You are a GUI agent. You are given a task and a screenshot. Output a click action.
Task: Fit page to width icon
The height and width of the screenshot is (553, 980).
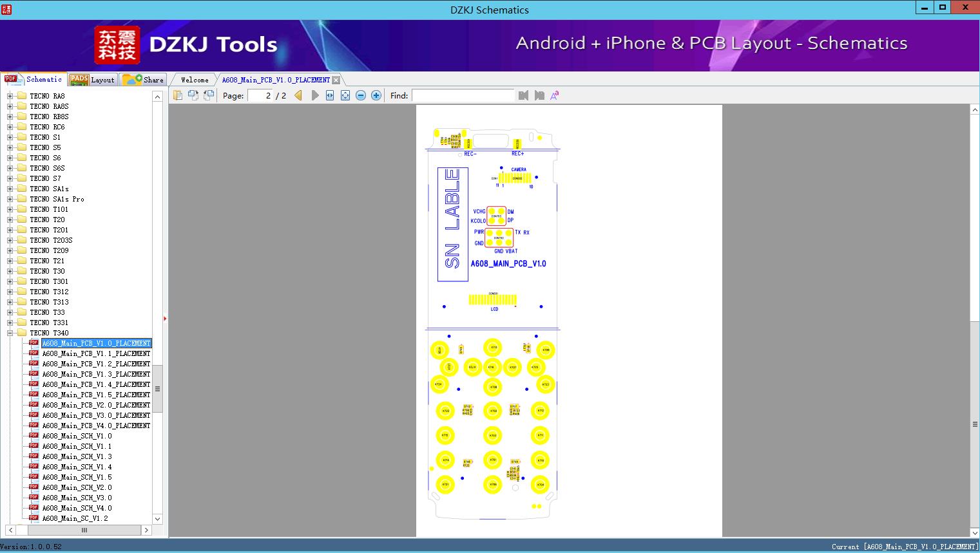pyautogui.click(x=330, y=95)
